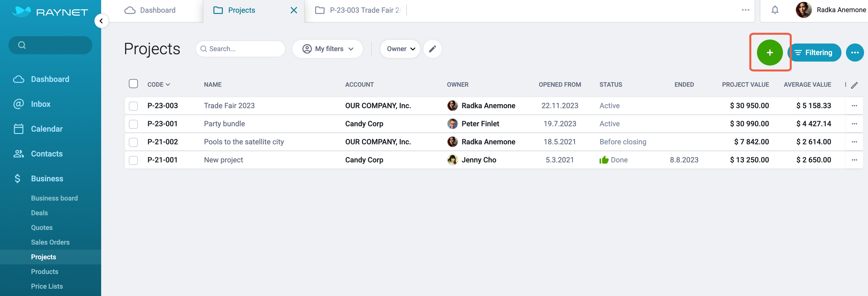
Task: Open row options for New project
Action: click(854, 160)
